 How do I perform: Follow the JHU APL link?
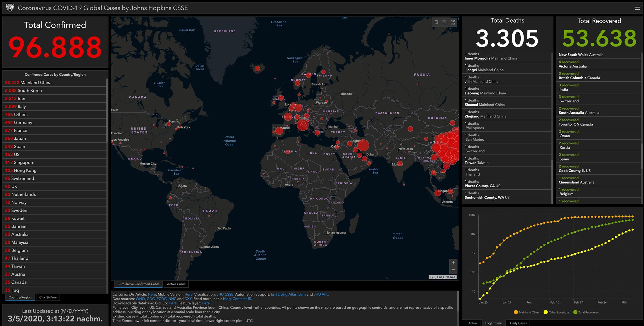click(321, 295)
